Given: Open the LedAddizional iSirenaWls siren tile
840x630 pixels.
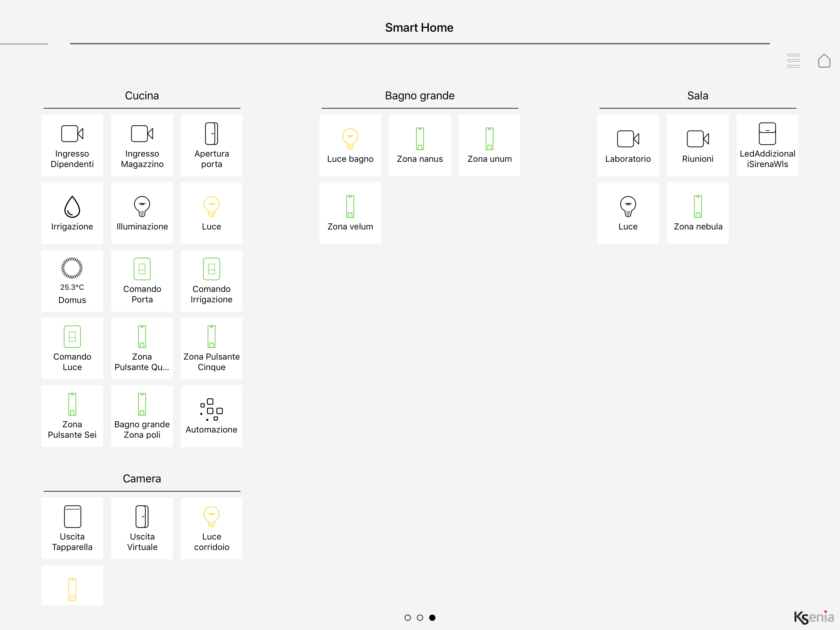Looking at the screenshot, I should coord(767,146).
